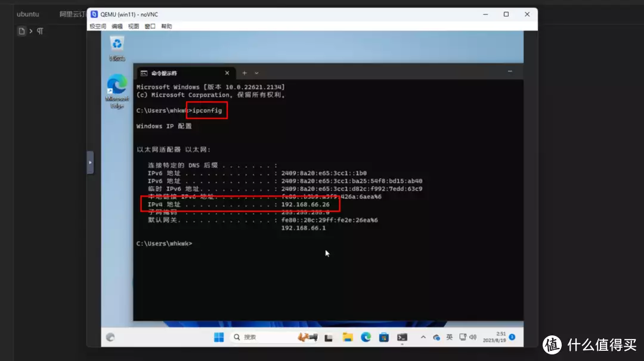This screenshot has height=361, width=644.
Task: Launch Edge from the taskbar
Action: 366,337
